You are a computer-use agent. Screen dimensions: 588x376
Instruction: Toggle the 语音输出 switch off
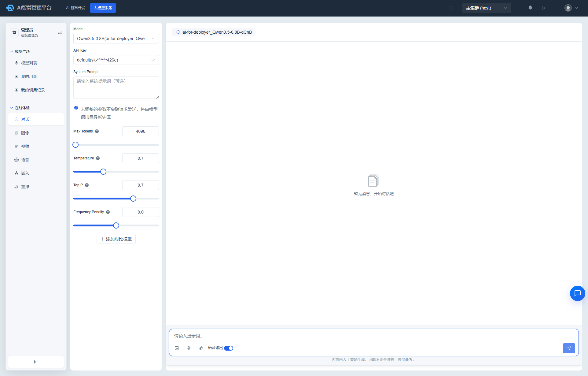229,348
